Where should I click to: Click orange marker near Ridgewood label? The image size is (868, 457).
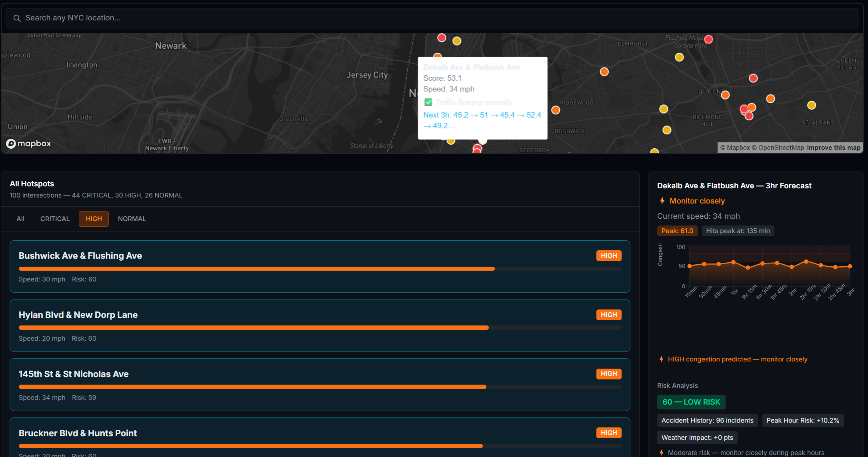(556, 110)
